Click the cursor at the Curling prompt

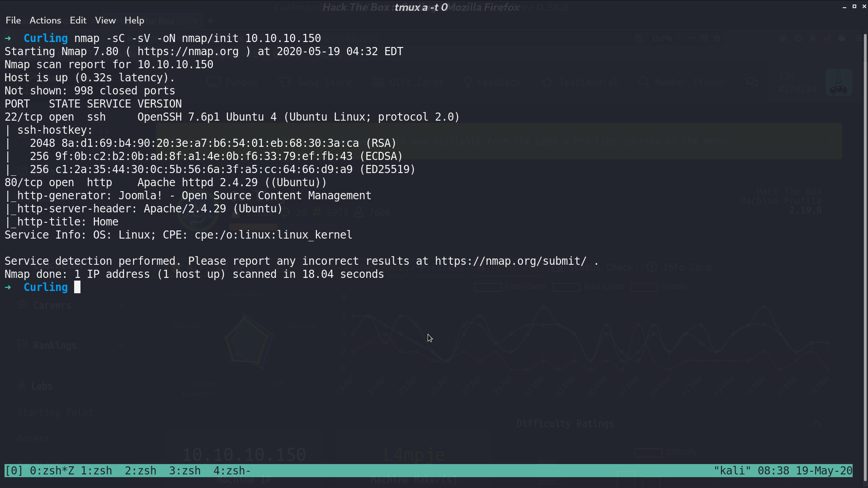click(x=77, y=287)
